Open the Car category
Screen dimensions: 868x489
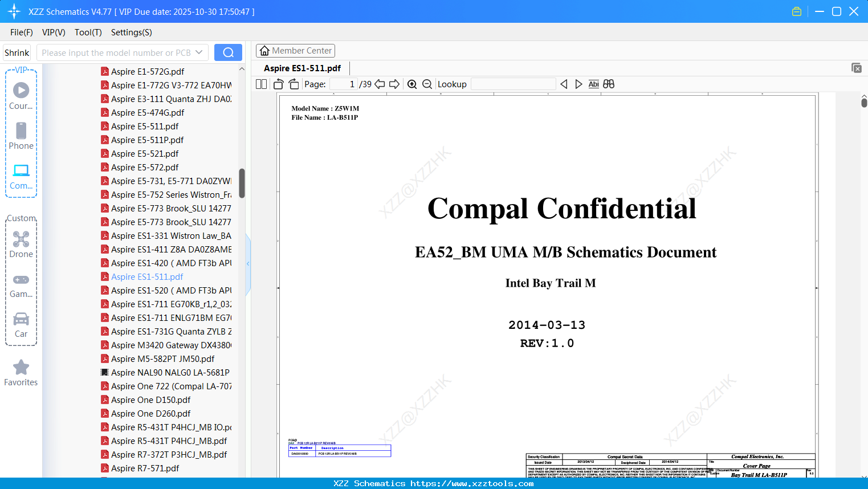[x=21, y=325]
